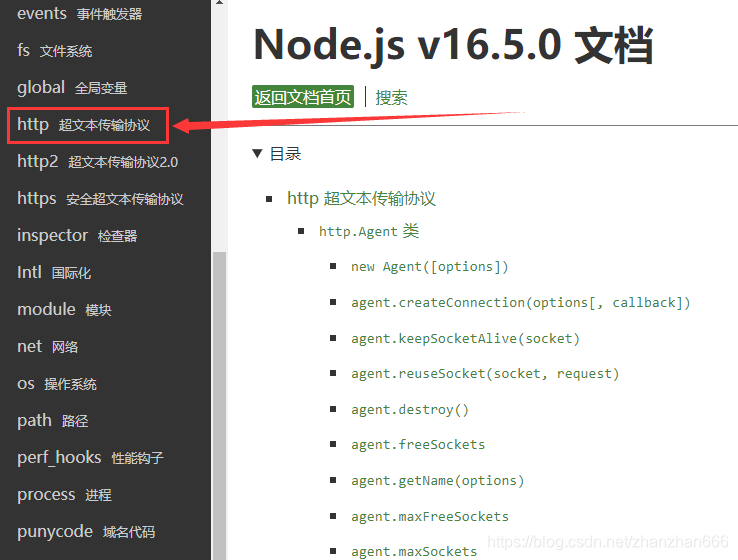Select http 超文本传输协议 in the sidebar
The image size is (738, 560).
pyautogui.click(x=84, y=125)
